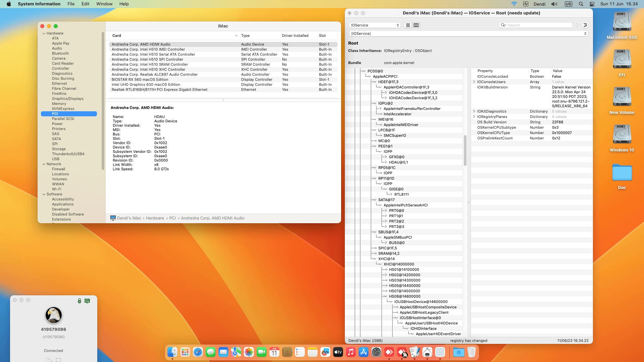
Task: Select Realtek RTL8168H/8111H Ethernet row
Action: [x=223, y=89]
